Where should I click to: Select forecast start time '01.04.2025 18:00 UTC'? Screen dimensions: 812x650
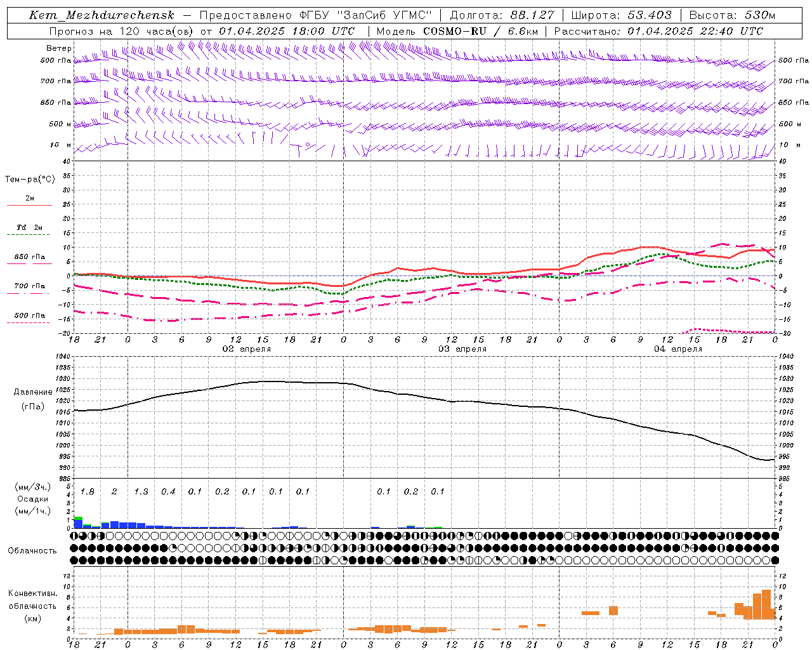pos(287,31)
